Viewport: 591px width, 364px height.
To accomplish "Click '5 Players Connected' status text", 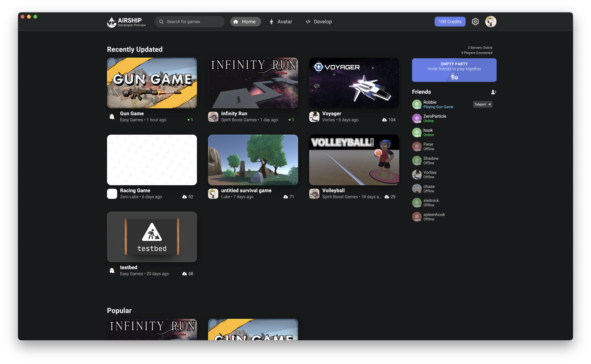I will click(x=477, y=53).
